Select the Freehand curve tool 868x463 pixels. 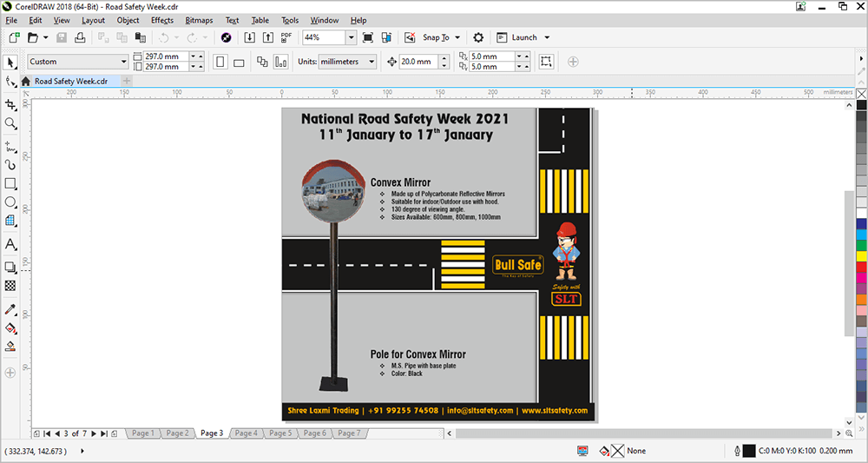tap(10, 147)
